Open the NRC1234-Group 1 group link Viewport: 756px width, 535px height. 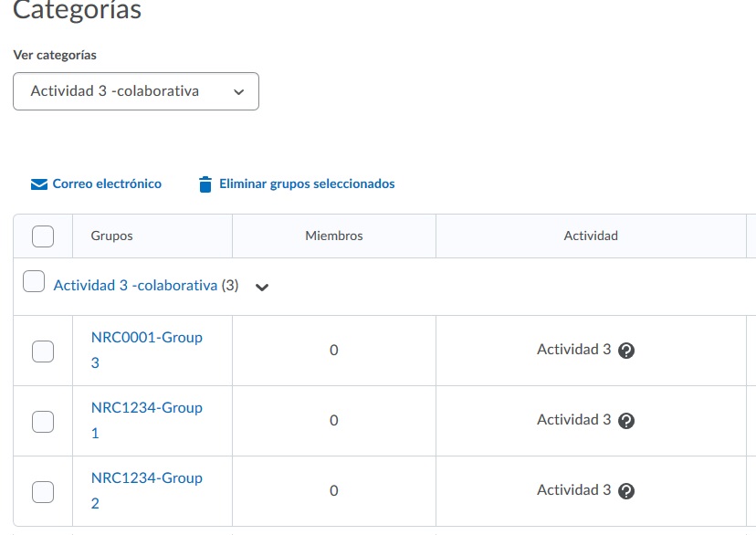click(x=146, y=408)
